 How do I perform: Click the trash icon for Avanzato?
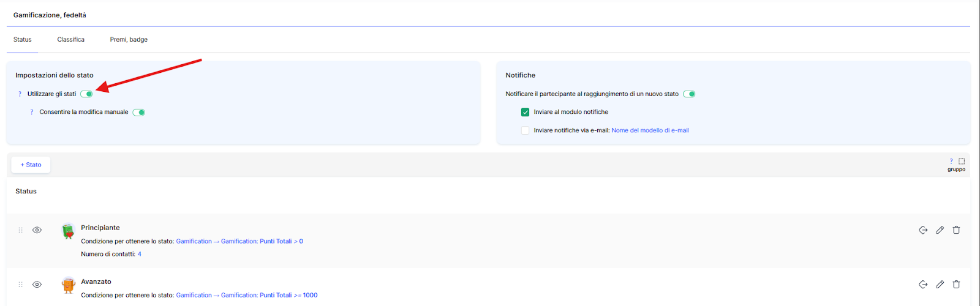[x=956, y=284]
